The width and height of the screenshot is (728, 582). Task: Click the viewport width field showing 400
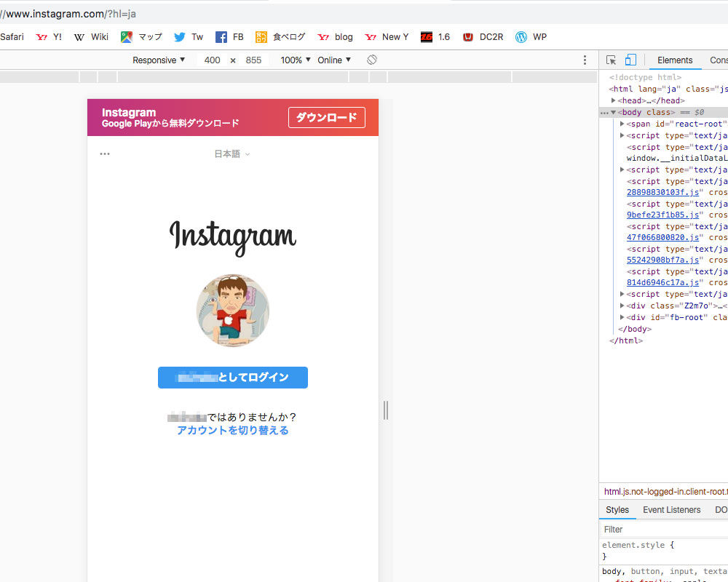point(212,60)
